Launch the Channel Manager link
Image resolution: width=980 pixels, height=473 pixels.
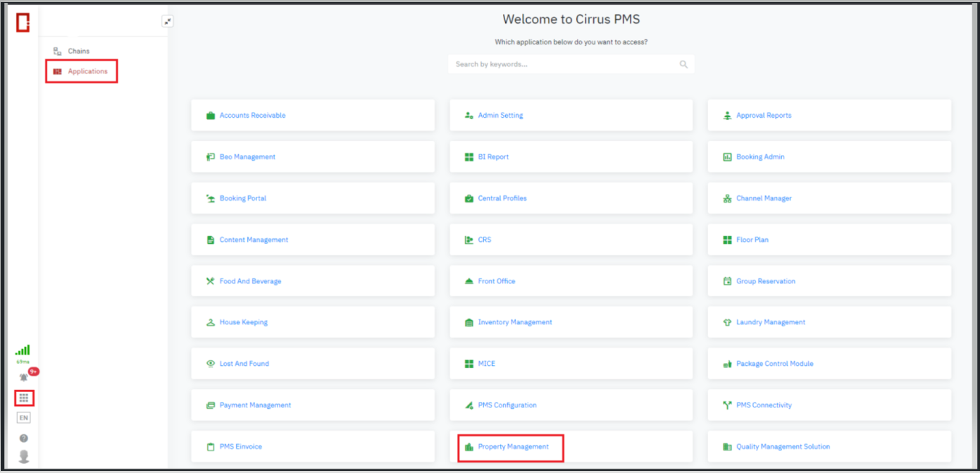point(764,199)
